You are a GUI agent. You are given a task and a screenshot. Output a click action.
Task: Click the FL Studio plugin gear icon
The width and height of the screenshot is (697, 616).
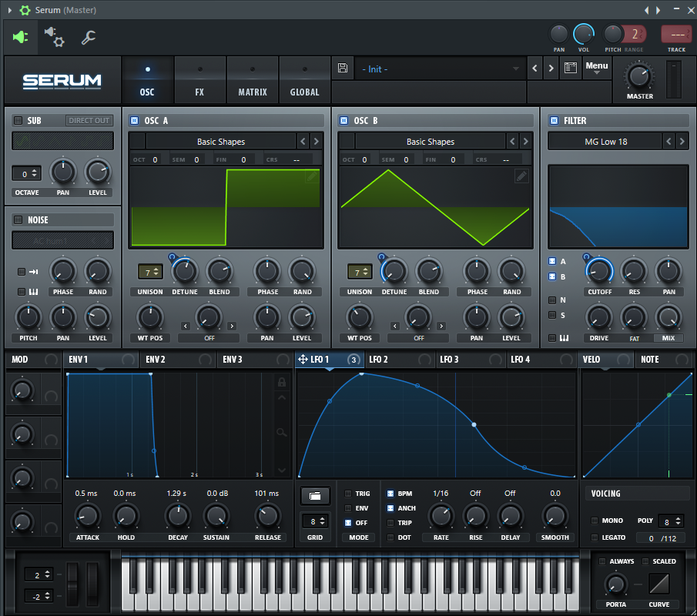[x=25, y=10]
